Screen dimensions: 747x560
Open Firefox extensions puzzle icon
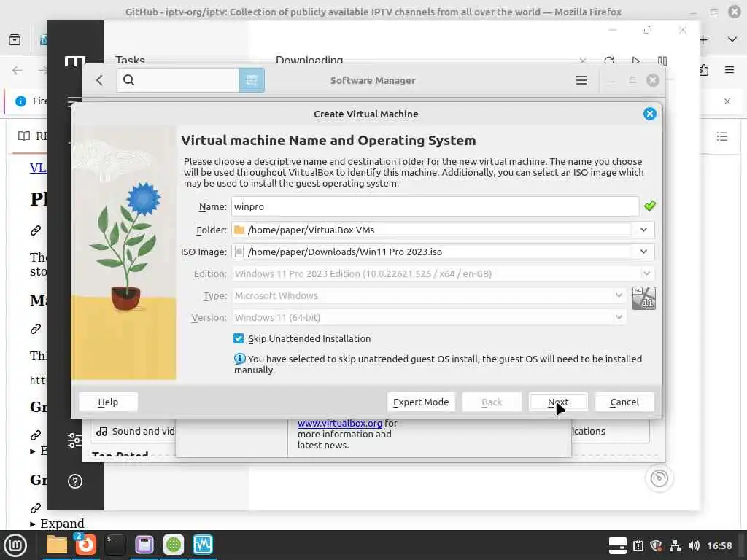click(x=704, y=70)
